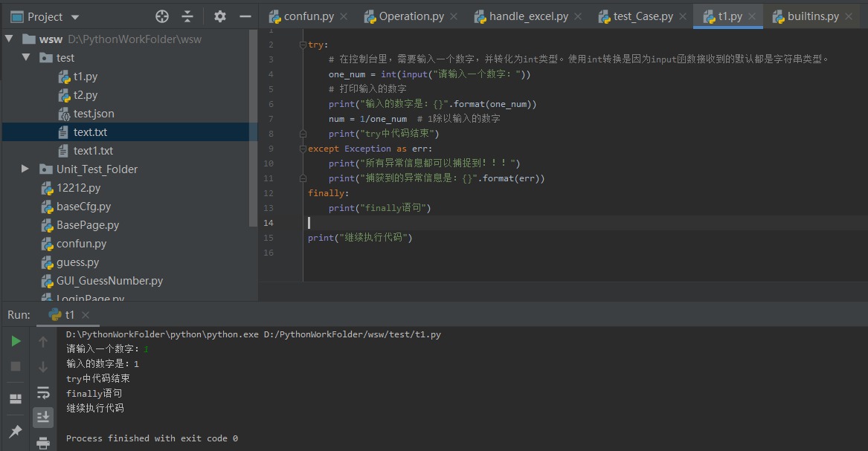Pin the Run tab
868x451 pixels.
[x=16, y=431]
